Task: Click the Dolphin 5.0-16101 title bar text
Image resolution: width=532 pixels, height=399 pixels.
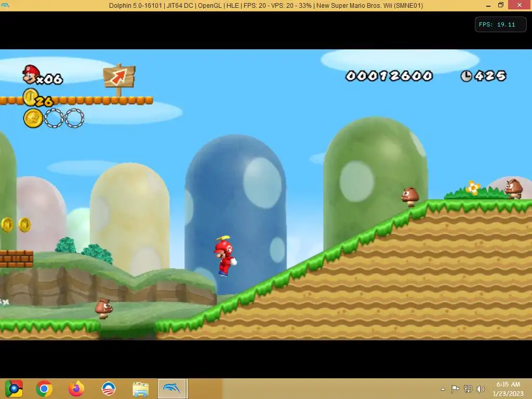Action: point(266,5)
